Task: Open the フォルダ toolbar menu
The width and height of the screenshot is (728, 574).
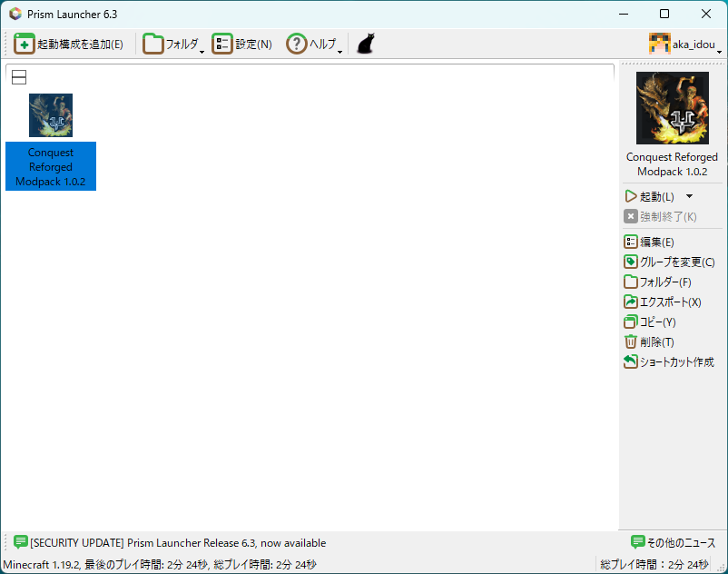Action: [173, 45]
